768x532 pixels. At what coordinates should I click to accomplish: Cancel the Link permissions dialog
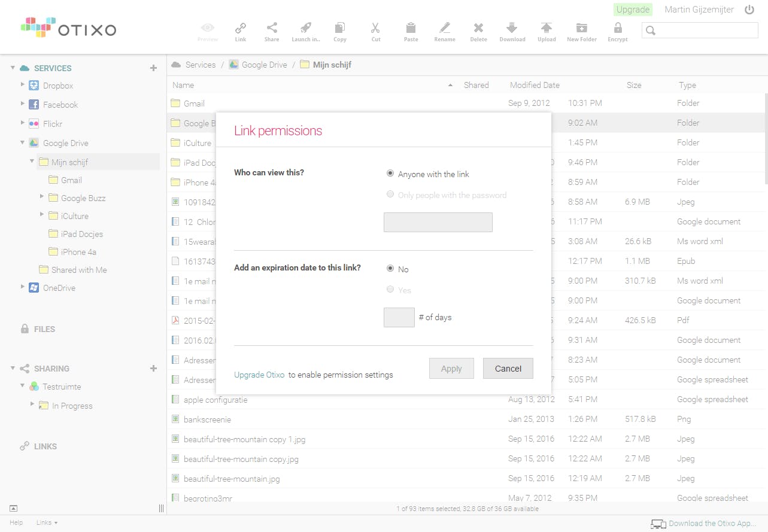pyautogui.click(x=508, y=369)
